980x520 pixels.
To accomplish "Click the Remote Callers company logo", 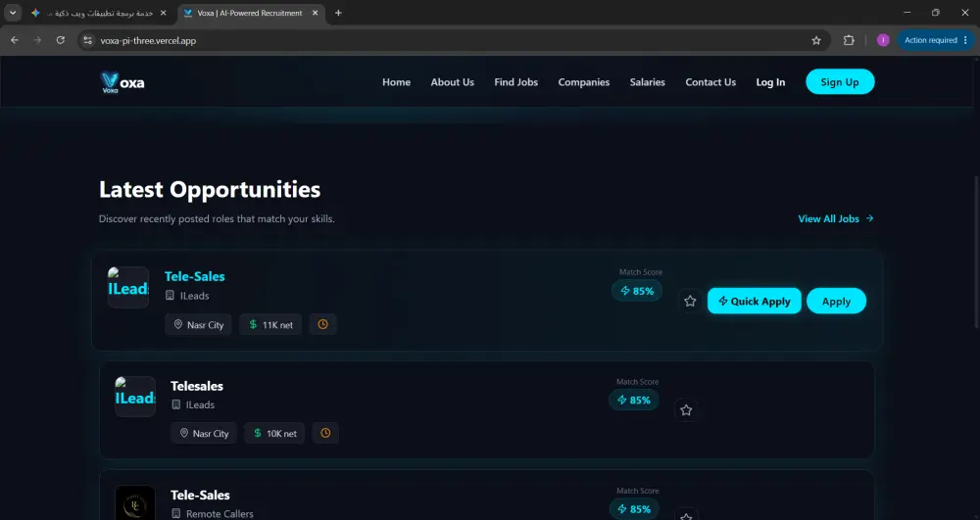I will [135, 503].
